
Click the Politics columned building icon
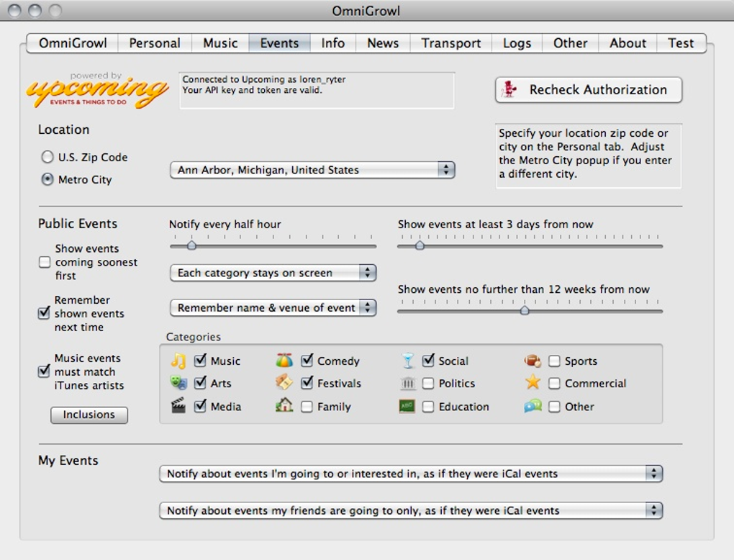408,384
